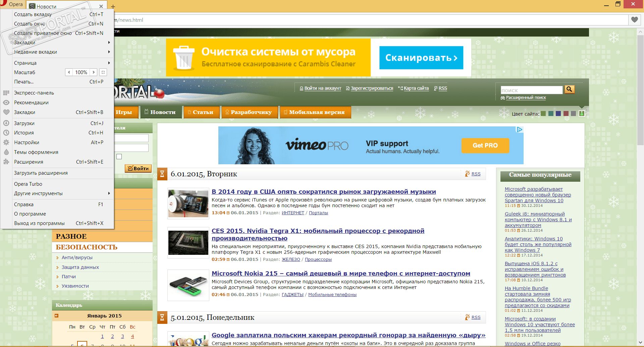This screenshot has width=644, height=347.
Task: Open the Мобильная версия tab
Action: tap(316, 112)
